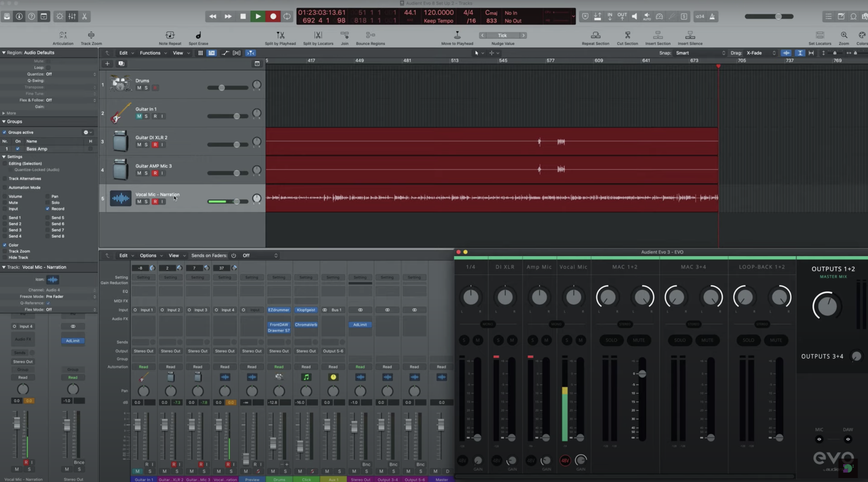Click the Fast Forward transport button

(228, 17)
